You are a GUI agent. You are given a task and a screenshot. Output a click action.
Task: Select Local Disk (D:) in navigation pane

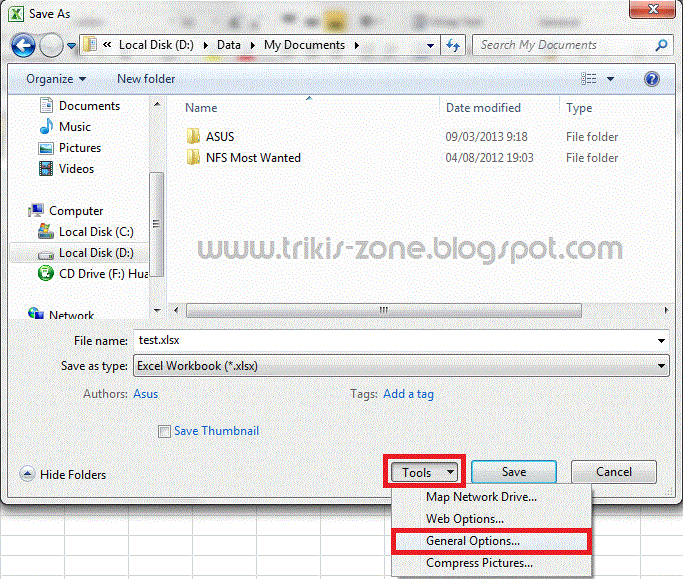[x=96, y=253]
